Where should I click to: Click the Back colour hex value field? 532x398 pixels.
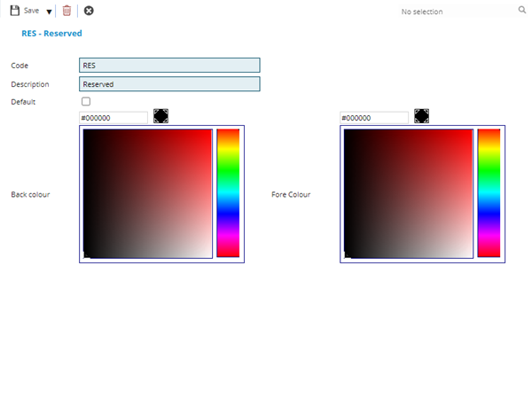tap(113, 117)
